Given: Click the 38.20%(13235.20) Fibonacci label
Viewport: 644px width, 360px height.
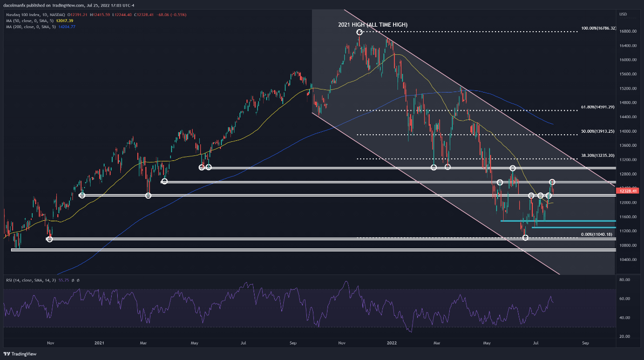Looking at the screenshot, I should click(x=598, y=155).
